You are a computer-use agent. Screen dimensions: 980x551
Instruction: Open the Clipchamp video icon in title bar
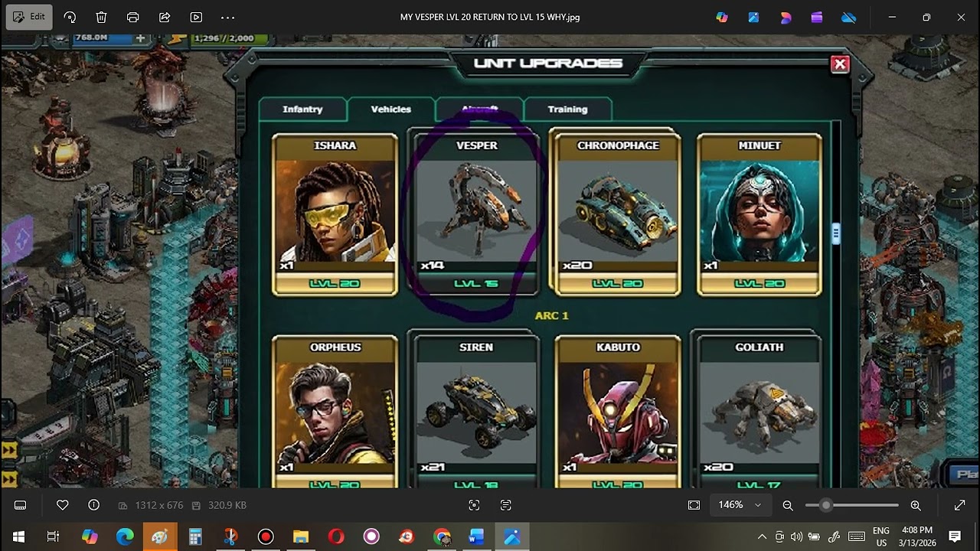point(817,17)
